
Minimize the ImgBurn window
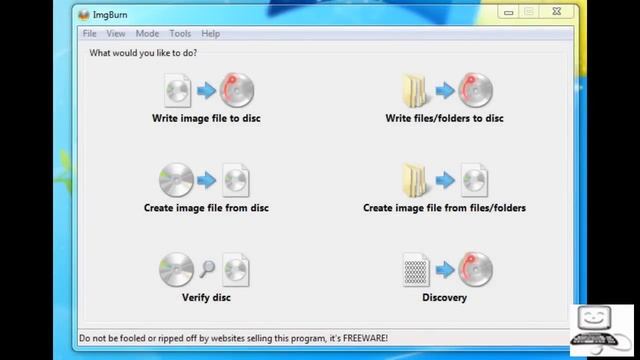click(509, 12)
